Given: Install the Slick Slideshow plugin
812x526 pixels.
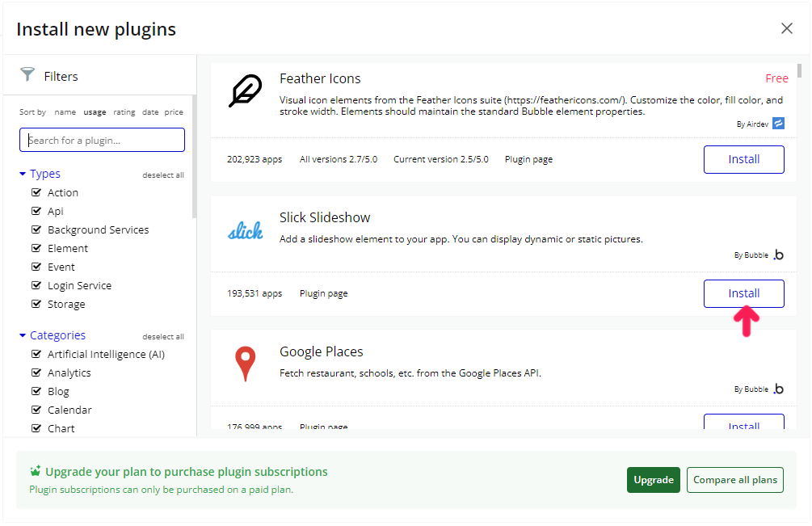Looking at the screenshot, I should [x=743, y=293].
